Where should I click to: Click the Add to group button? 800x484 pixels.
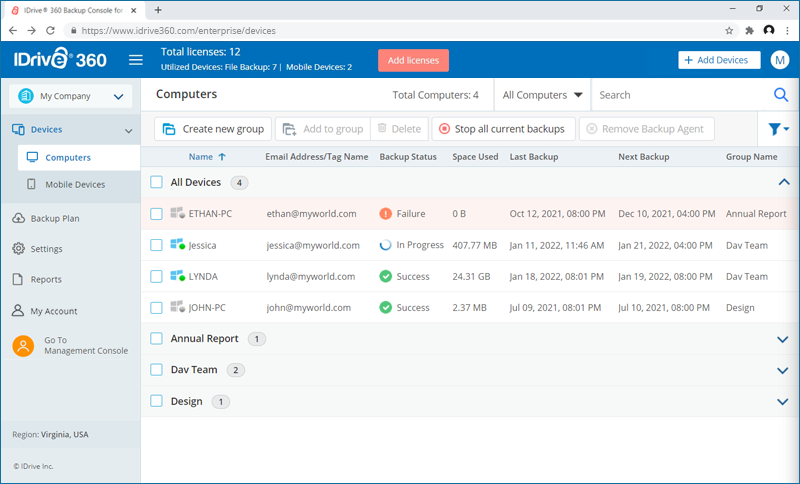[323, 129]
